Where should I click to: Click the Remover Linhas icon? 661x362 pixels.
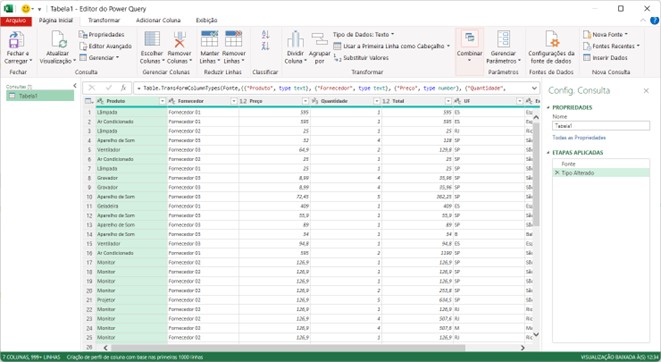[233, 40]
